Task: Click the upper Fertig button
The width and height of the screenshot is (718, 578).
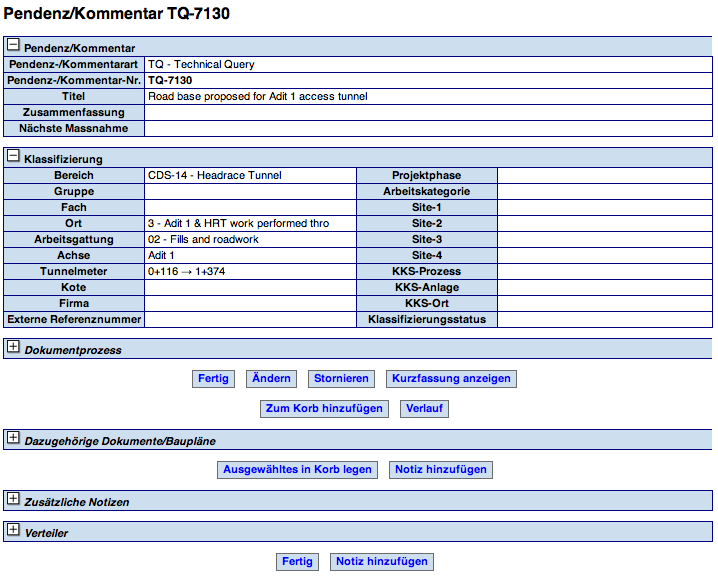Action: 213,379
